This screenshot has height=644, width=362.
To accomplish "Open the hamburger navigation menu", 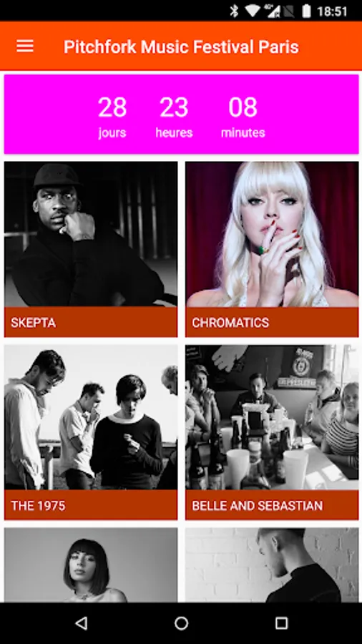I will click(x=24, y=47).
